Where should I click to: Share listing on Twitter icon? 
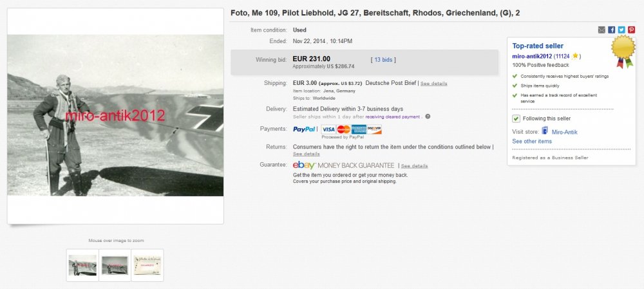[x=621, y=30]
